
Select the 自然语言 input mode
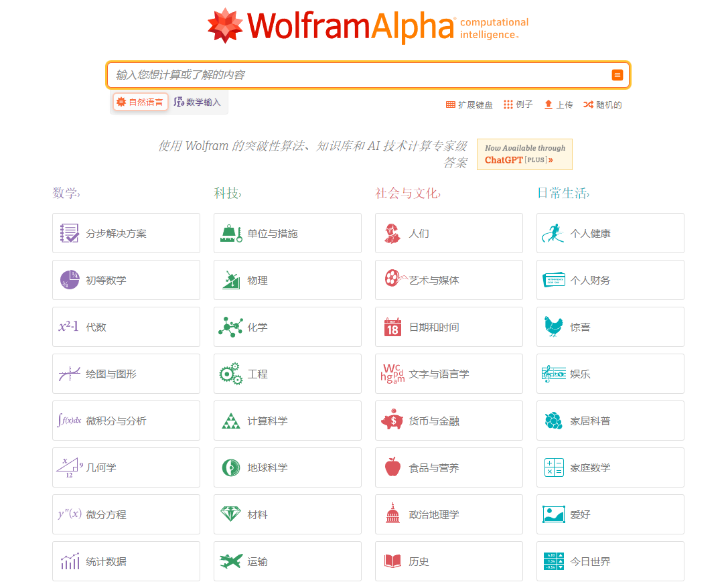[140, 102]
